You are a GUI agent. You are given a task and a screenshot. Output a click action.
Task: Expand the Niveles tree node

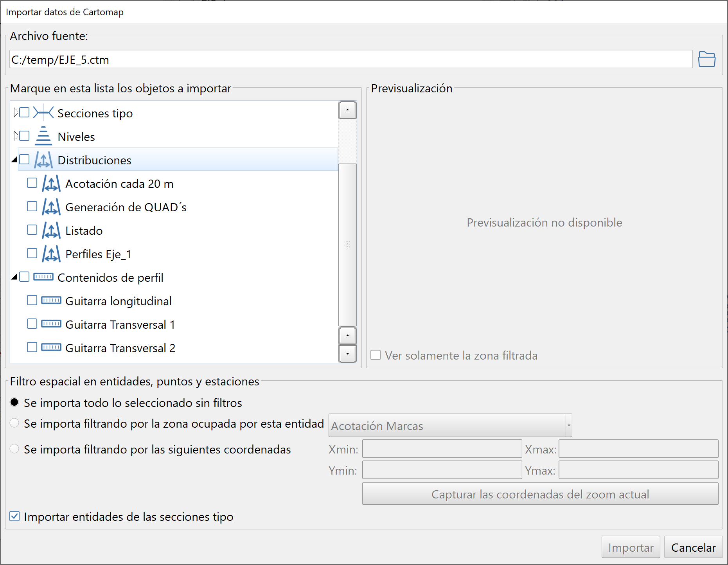(x=16, y=136)
